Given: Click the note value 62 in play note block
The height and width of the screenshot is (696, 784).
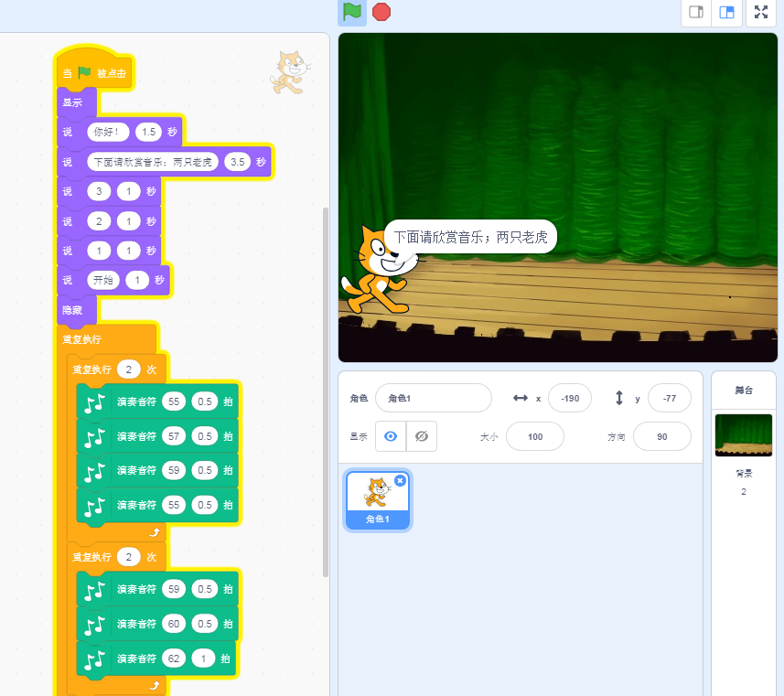Looking at the screenshot, I should [174, 659].
